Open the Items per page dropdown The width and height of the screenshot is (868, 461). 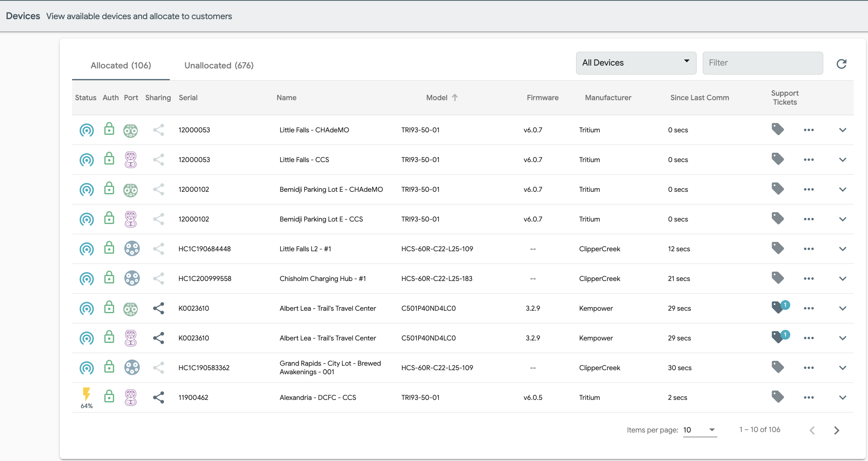pos(700,430)
